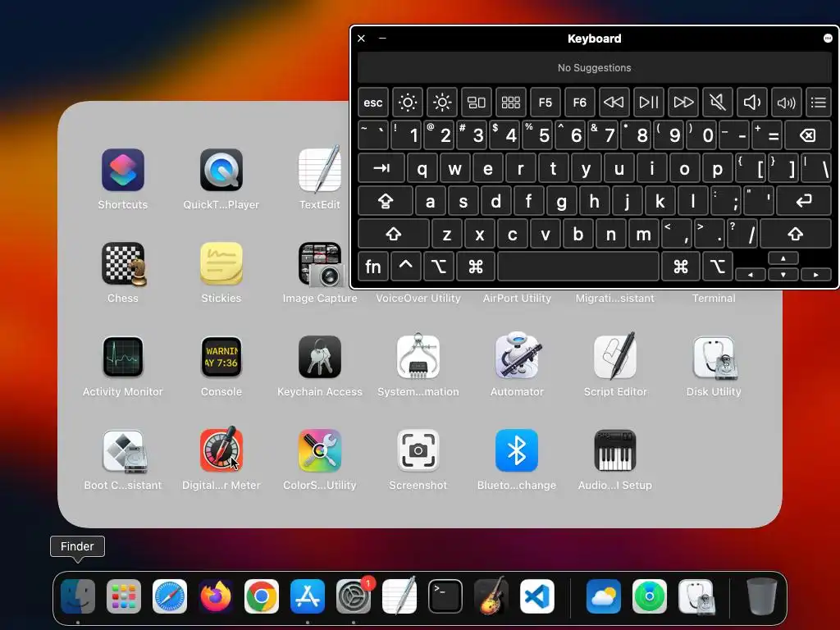Toggle the fn modifier key
Viewport: 840px width, 630px height.
click(373, 267)
